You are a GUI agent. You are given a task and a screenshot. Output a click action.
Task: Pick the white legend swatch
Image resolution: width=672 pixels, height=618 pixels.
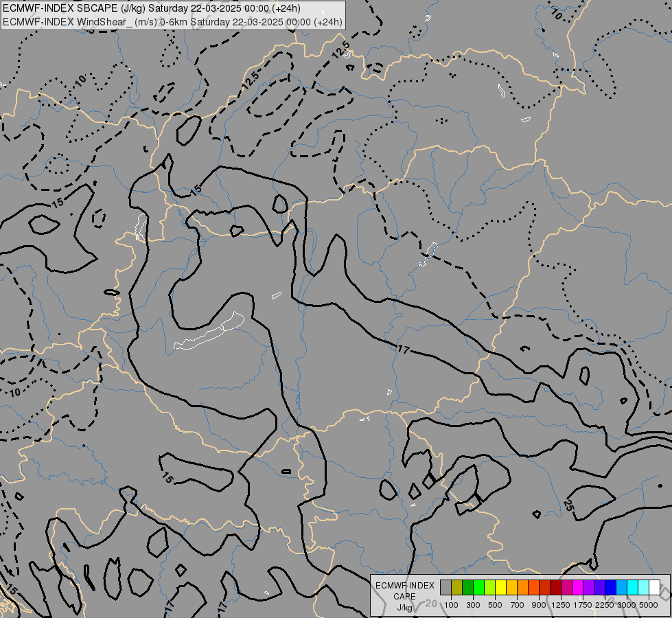(654, 588)
